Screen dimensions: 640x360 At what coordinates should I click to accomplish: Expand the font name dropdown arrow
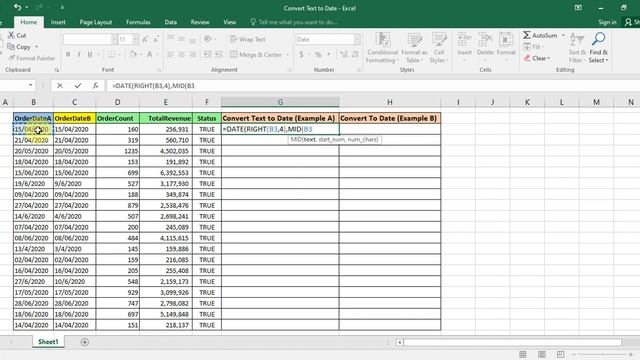point(114,39)
